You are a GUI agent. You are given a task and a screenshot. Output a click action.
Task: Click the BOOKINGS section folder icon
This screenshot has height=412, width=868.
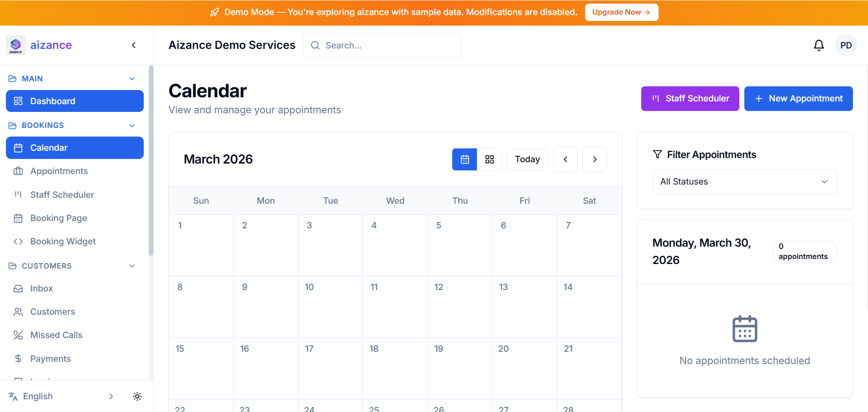13,125
